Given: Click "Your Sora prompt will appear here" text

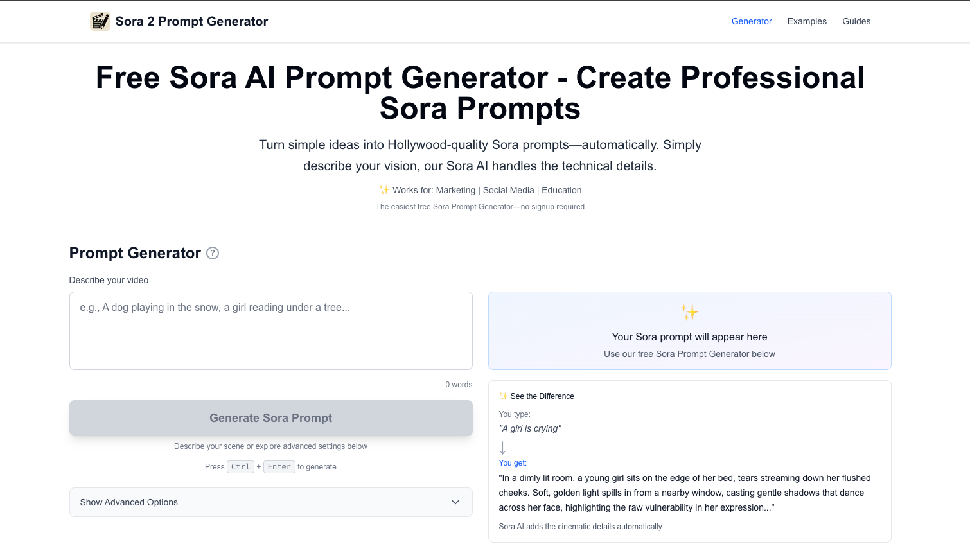Looking at the screenshot, I should (x=689, y=337).
